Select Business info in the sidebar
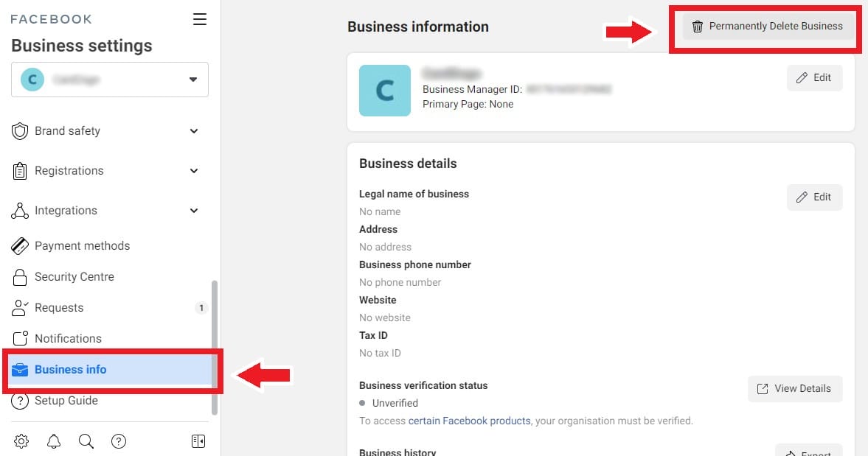 tap(110, 370)
